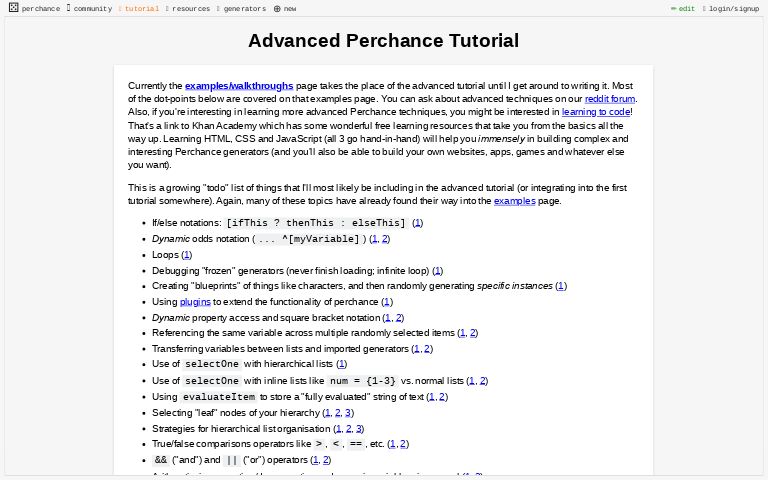Open link 1 for Loops

click(x=186, y=255)
